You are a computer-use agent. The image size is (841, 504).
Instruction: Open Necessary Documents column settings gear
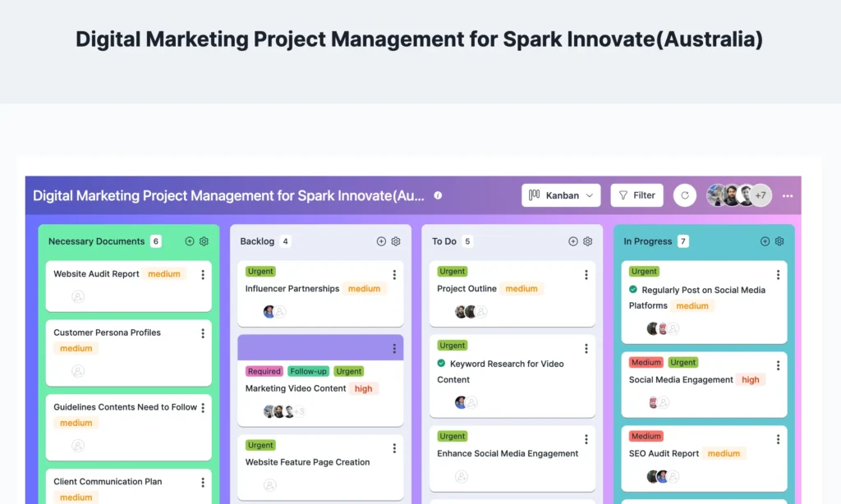(204, 241)
